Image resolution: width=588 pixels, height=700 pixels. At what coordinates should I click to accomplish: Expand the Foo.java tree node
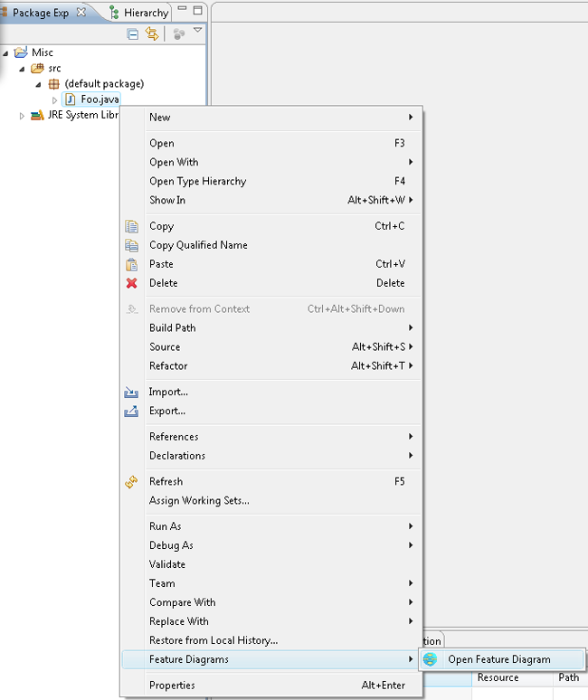54,99
